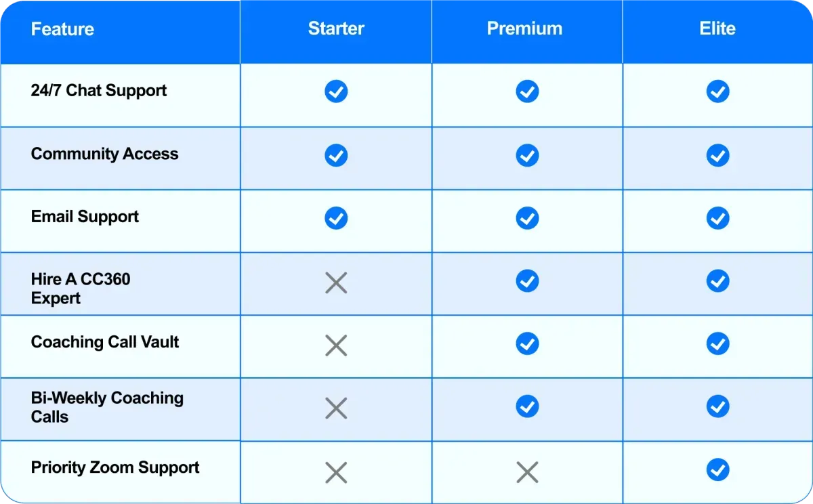Click the Elite checkmark for Priority Zoom Support
Screen dimensions: 813x504
click(x=717, y=469)
